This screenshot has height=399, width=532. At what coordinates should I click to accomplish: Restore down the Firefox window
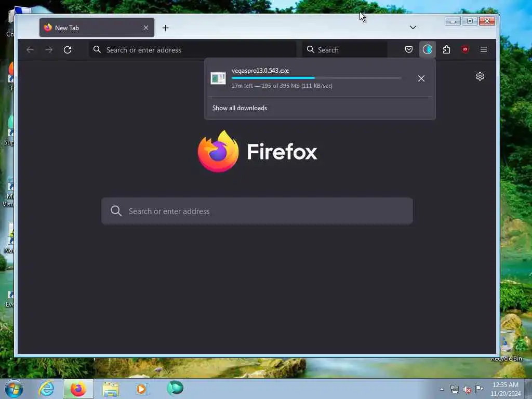470,21
